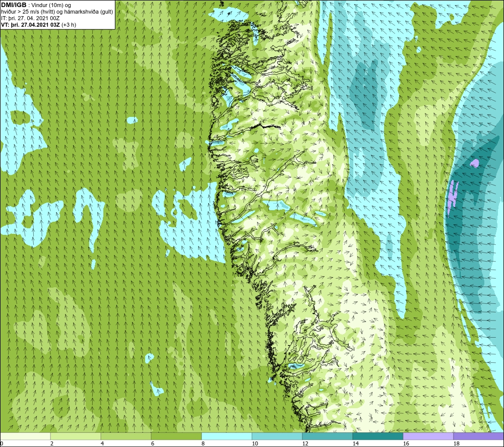Click the legend label '10'
The width and height of the screenshot is (504, 447).
point(255,443)
